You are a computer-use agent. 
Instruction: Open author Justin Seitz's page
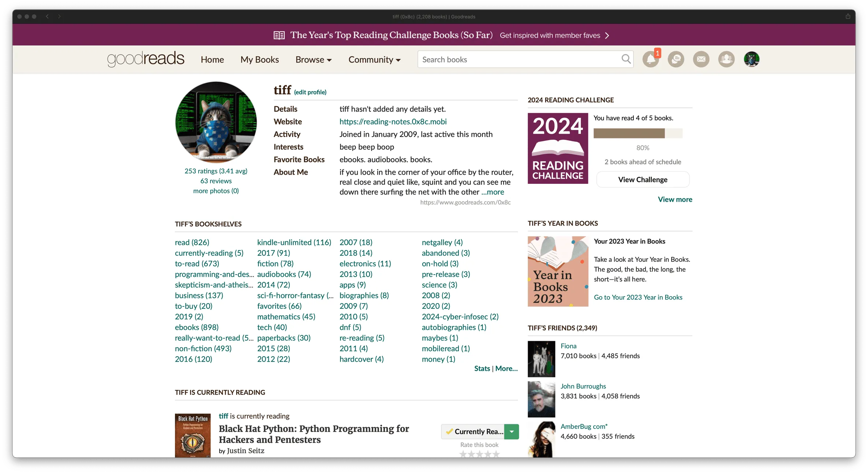pyautogui.click(x=246, y=451)
